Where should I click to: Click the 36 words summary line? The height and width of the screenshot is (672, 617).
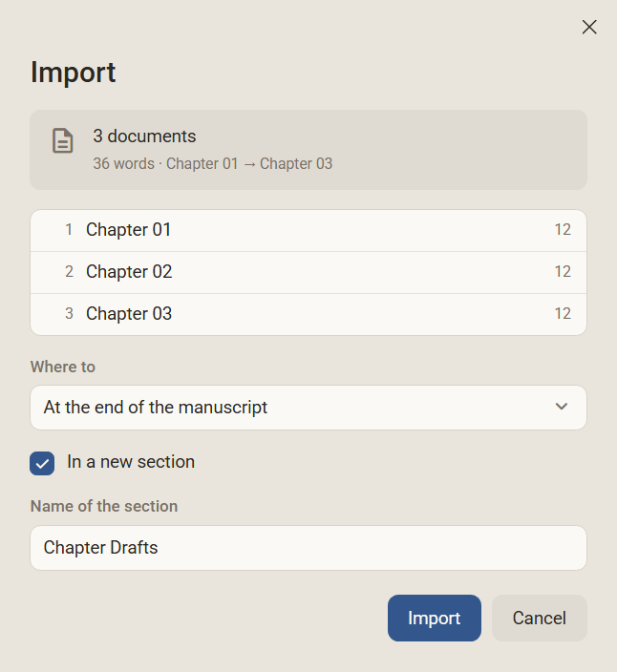click(213, 164)
